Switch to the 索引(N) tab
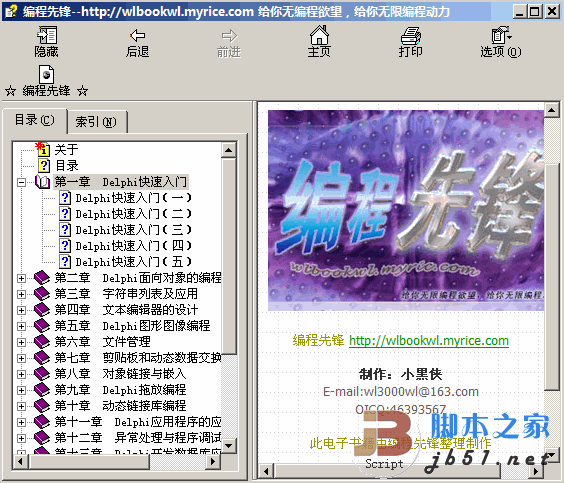Screen dimensions: 564x483 (97, 122)
